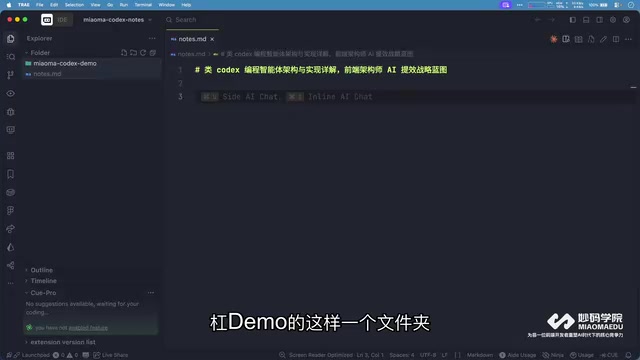Click the enabled feature link in Cue-Pro
The image size is (640, 360).
click(88, 328)
